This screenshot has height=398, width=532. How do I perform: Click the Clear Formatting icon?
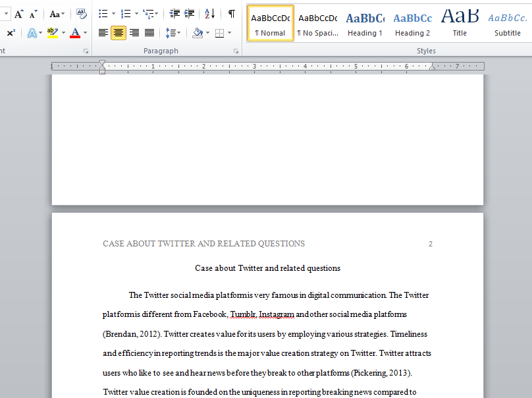[x=82, y=14]
